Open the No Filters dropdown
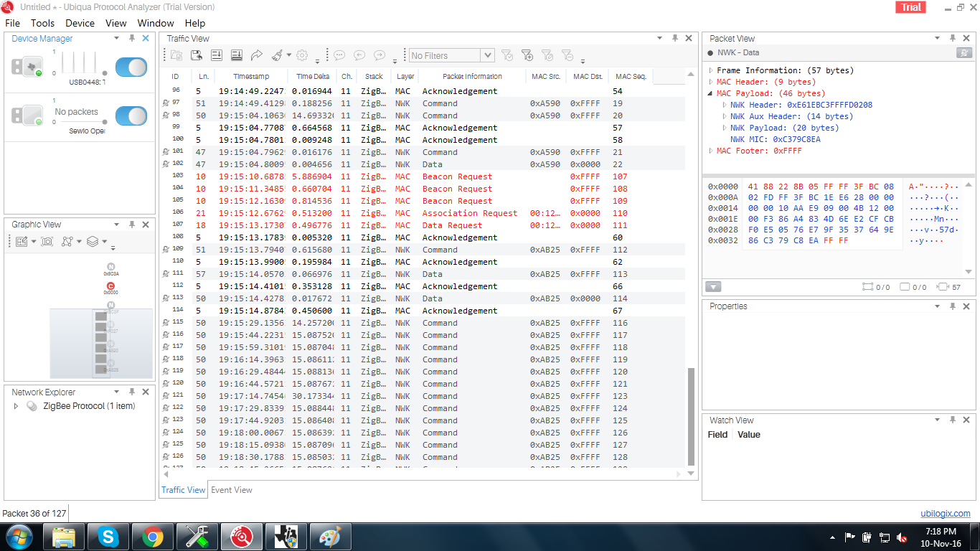This screenshot has height=551, width=980. (487, 55)
